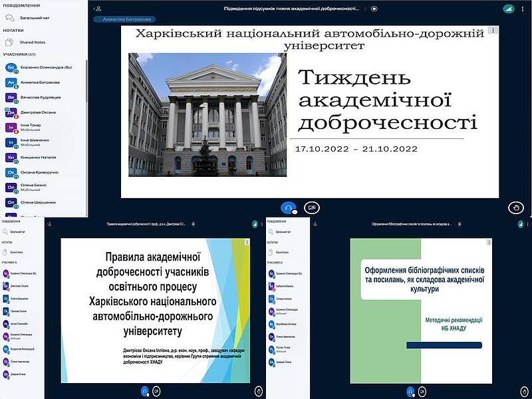The height and width of the screenshot is (399, 532).
Task: Click the Анжеліка Батракова presenter label above the slide
Action: click(124, 19)
